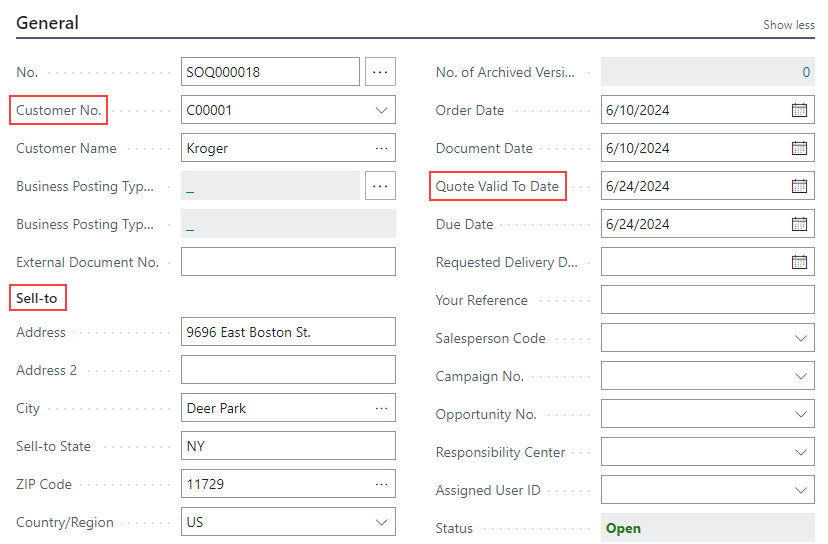This screenshot has height=544, width=828.
Task: Open calendar picker for Document Date
Action: [799, 148]
